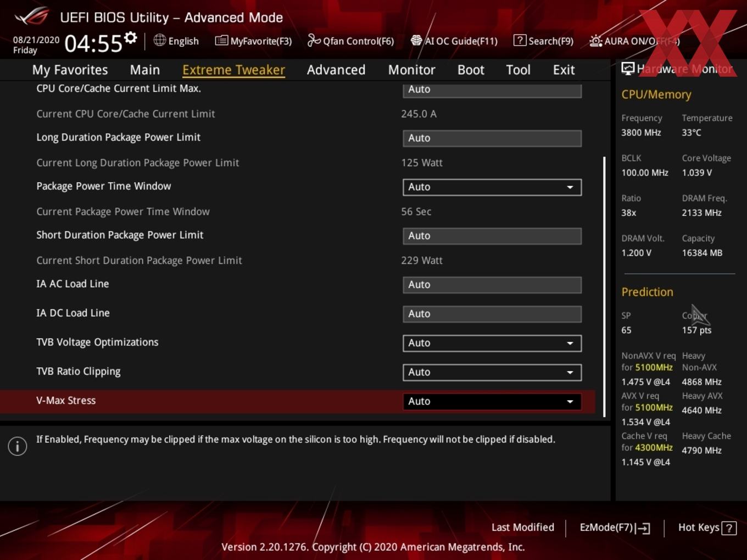The image size is (747, 560).
Task: Open the Exit tab
Action: 564,70
